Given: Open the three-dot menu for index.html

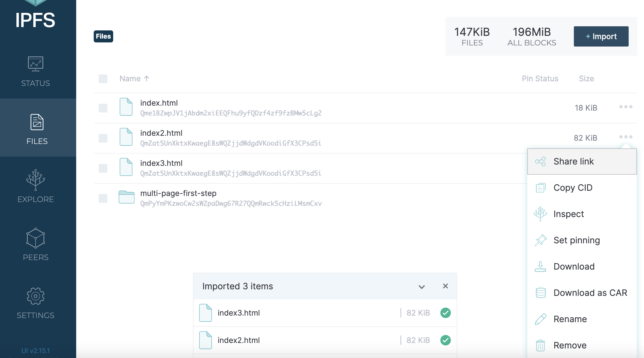Looking at the screenshot, I should point(626,107).
